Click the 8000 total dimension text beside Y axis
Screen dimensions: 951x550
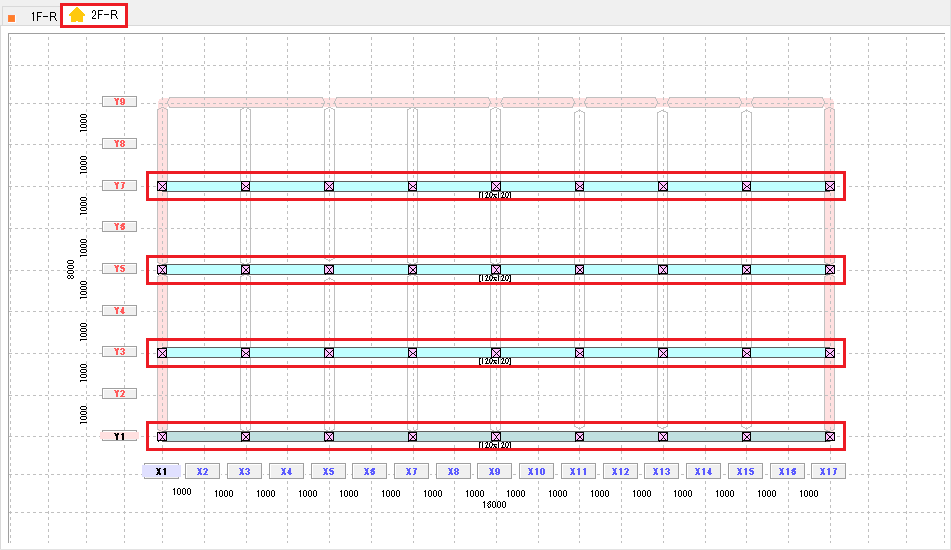click(71, 269)
